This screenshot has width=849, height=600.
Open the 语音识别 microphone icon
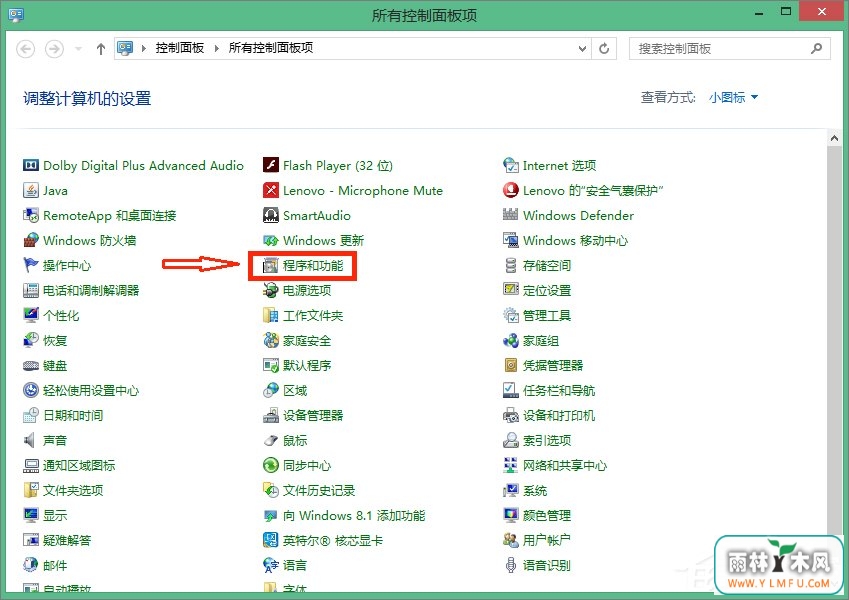click(511, 565)
